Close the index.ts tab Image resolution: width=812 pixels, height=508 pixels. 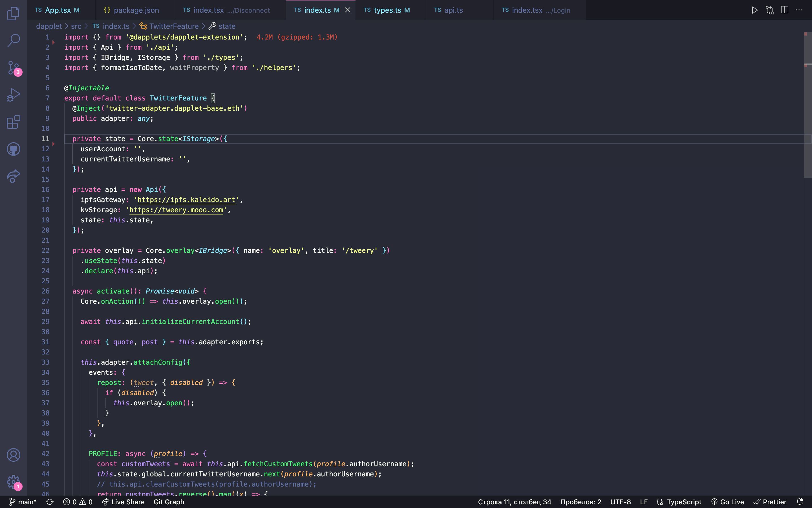click(348, 10)
